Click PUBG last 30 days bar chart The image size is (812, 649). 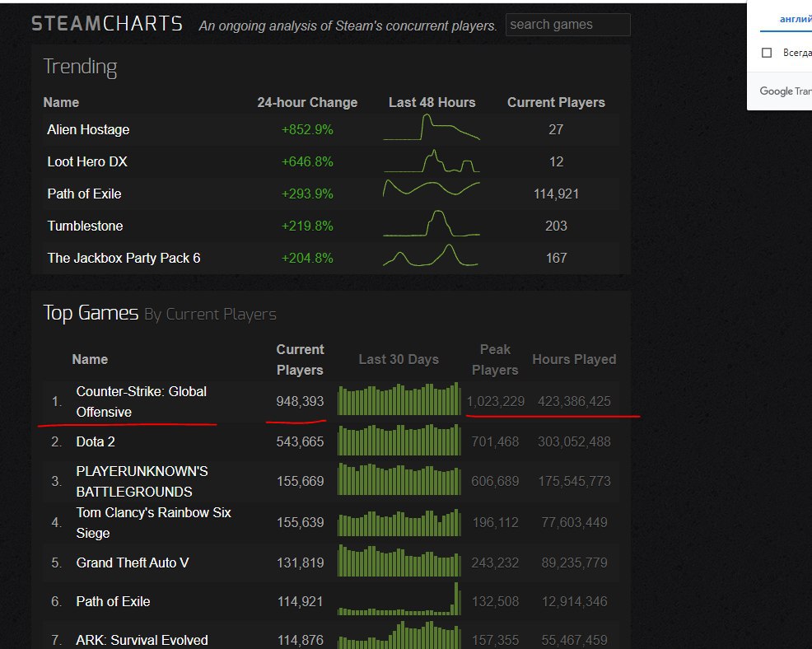399,479
